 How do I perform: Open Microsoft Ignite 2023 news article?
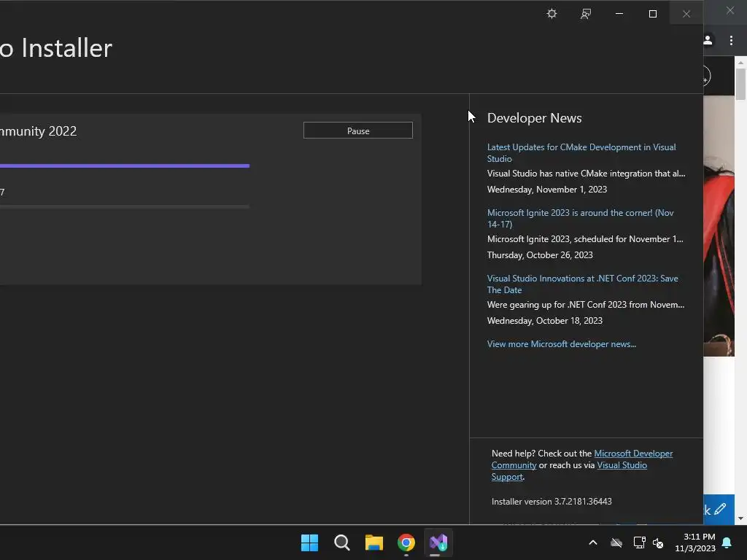coord(580,219)
